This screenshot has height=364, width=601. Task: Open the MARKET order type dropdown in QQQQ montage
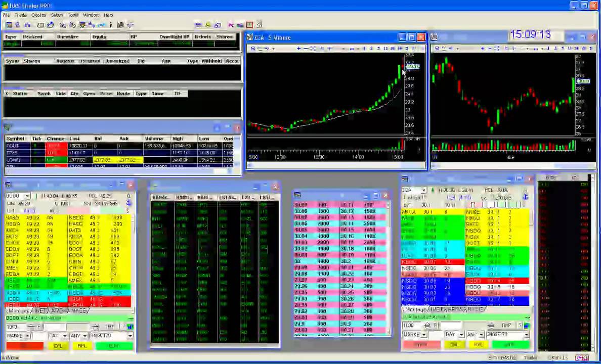click(27, 336)
